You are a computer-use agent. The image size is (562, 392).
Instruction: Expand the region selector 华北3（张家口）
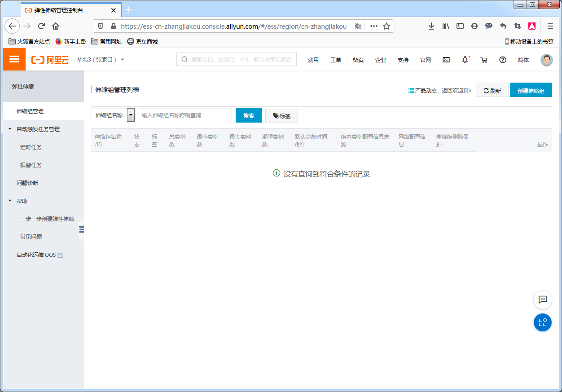(101, 60)
